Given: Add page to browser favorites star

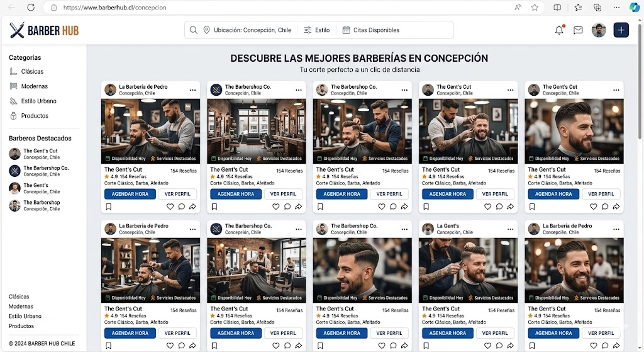Looking at the screenshot, I should 535,8.
